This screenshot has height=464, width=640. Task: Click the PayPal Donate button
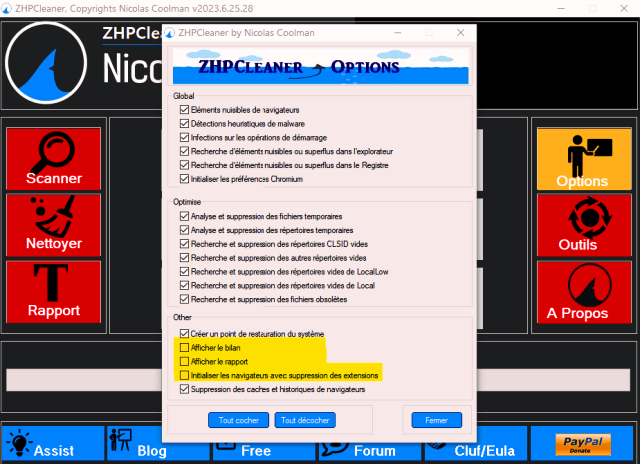click(583, 444)
